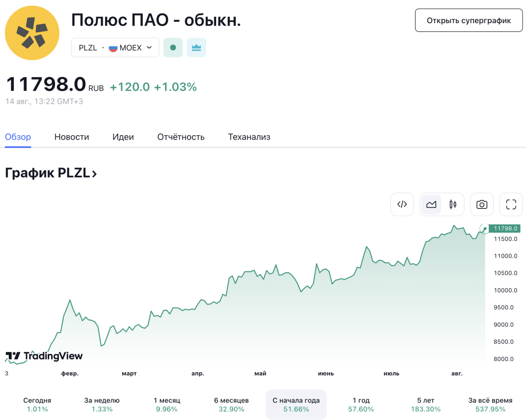Open the Новости tab
The image size is (526, 420).
72,137
